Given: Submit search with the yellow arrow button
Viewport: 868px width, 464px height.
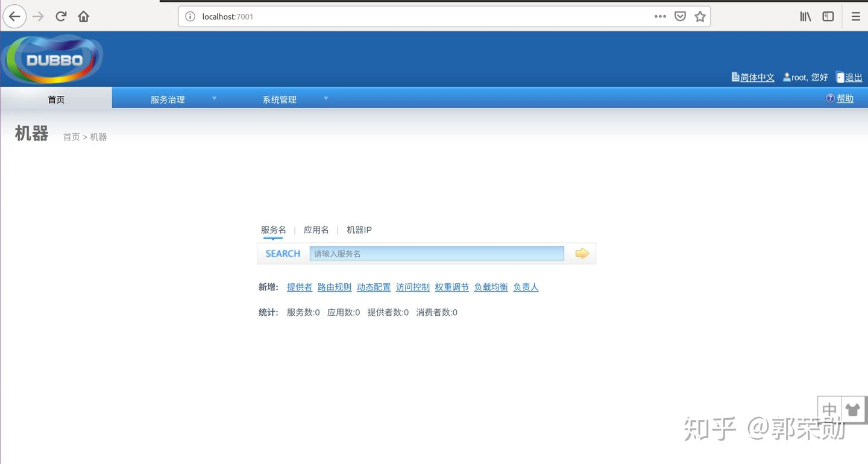Looking at the screenshot, I should (x=582, y=254).
